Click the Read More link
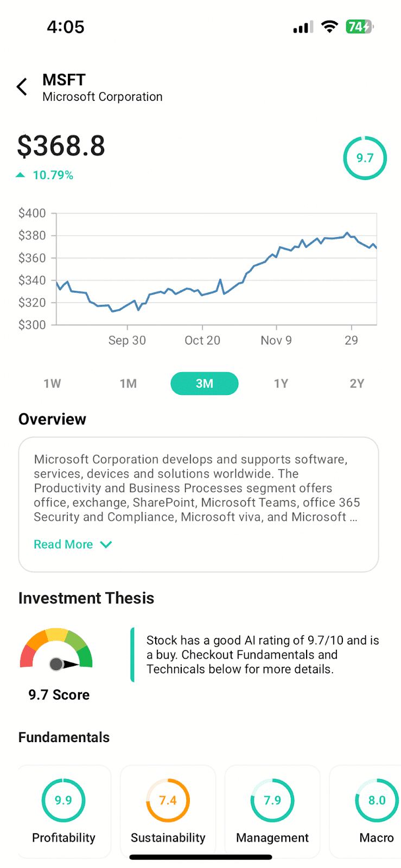401x868 pixels. 63,544
